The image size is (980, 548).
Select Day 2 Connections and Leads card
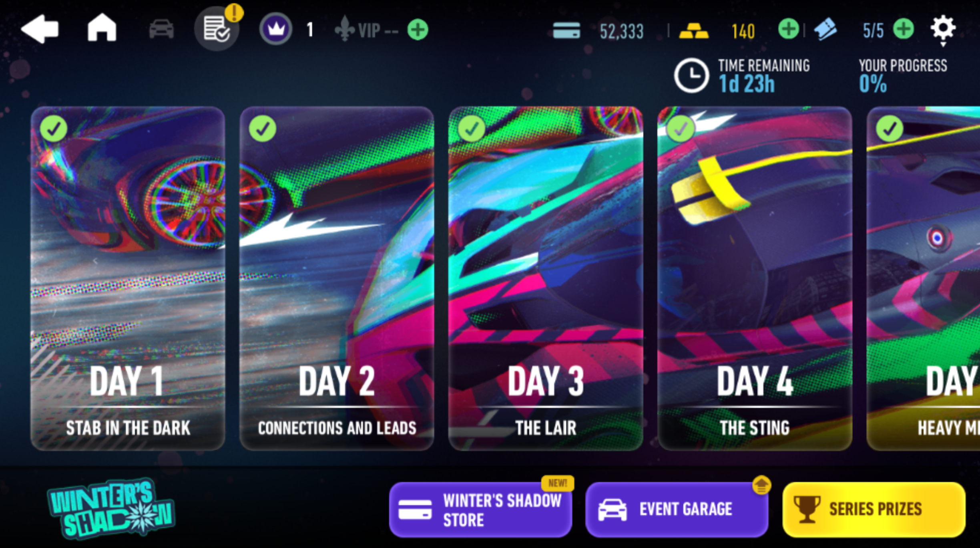click(337, 278)
